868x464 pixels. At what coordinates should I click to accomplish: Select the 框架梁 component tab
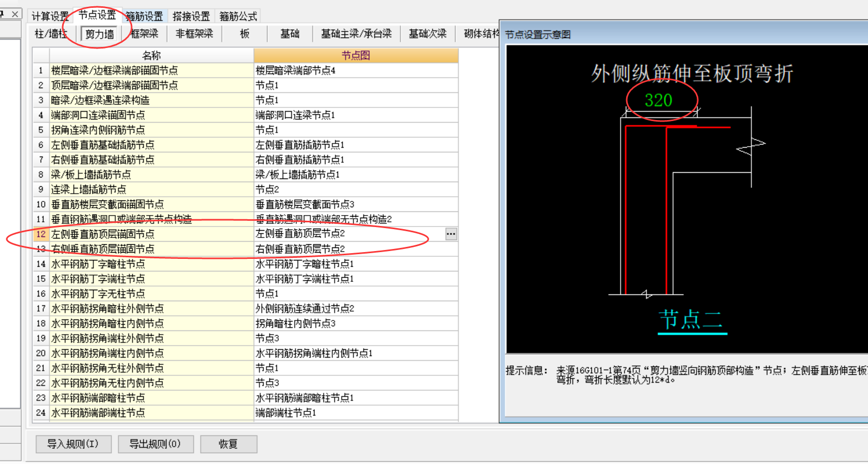click(x=144, y=34)
